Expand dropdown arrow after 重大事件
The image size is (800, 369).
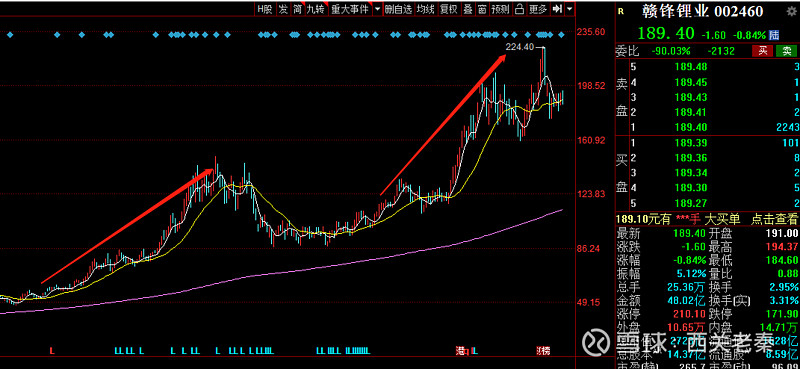coord(377,9)
